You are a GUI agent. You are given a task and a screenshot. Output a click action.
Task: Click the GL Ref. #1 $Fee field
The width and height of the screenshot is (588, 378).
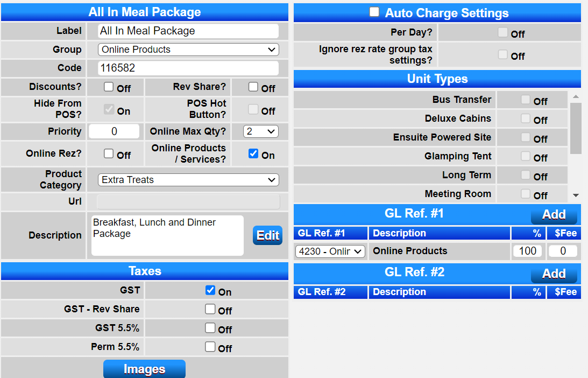563,251
